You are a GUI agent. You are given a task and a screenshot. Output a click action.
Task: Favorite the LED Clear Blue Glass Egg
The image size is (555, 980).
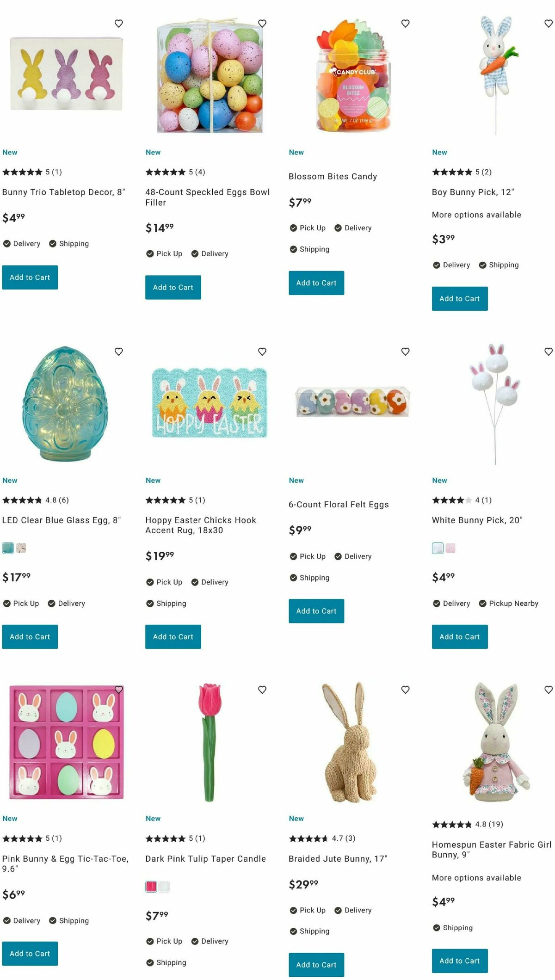click(x=119, y=351)
